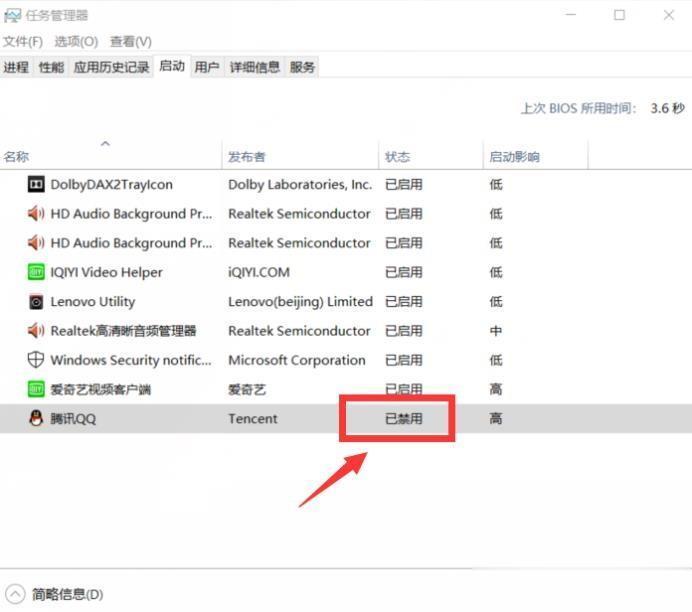This screenshot has width=692, height=612.
Task: Open the 文件(F) menu
Action: (23, 41)
